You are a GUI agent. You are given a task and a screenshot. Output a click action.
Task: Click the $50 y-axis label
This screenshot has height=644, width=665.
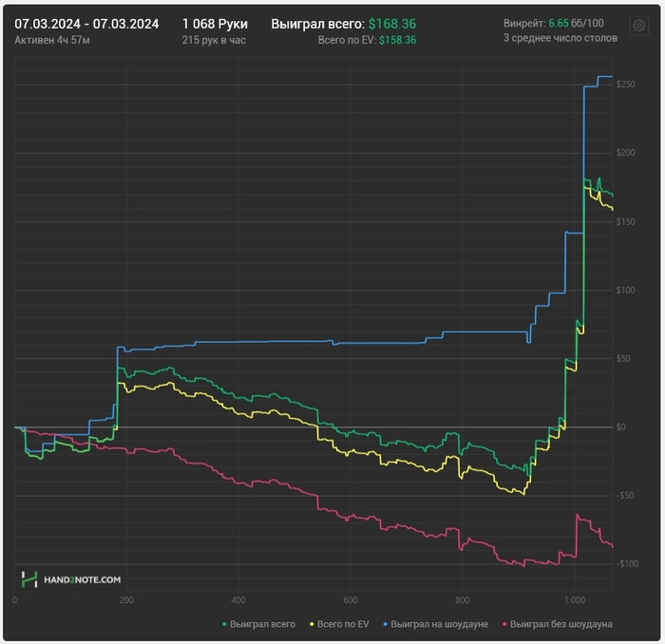623,359
